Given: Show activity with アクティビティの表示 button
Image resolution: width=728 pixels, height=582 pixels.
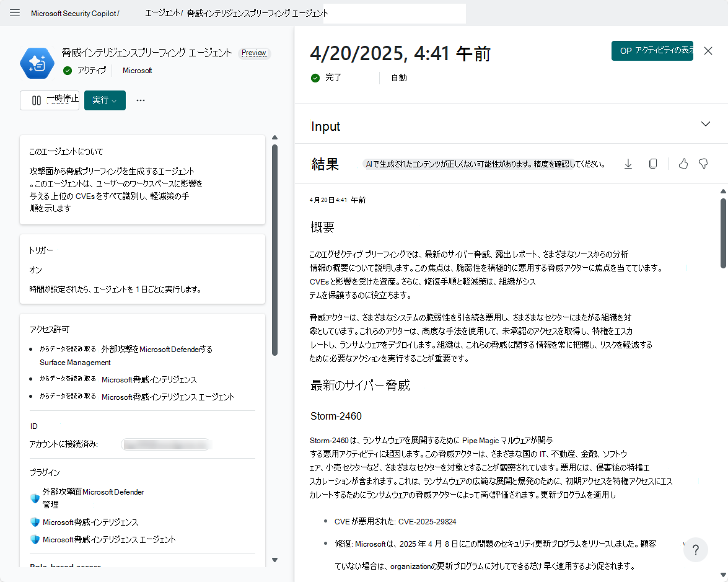Looking at the screenshot, I should (652, 51).
